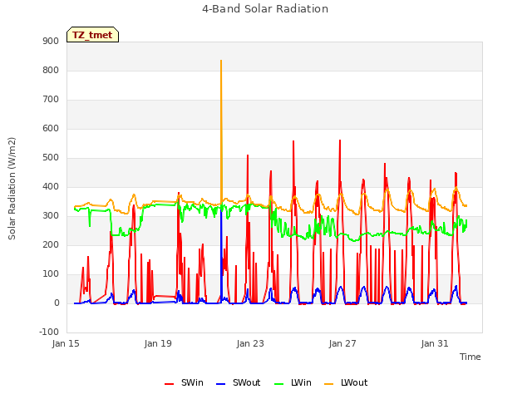Toggle the LWout series in legend
Screen dimensions: 532x399
[x=346, y=382]
